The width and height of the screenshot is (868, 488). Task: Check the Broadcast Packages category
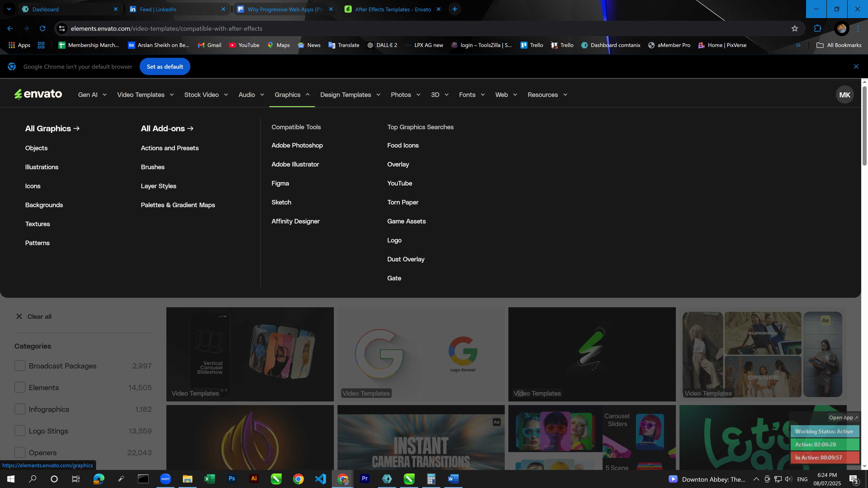[x=20, y=366]
